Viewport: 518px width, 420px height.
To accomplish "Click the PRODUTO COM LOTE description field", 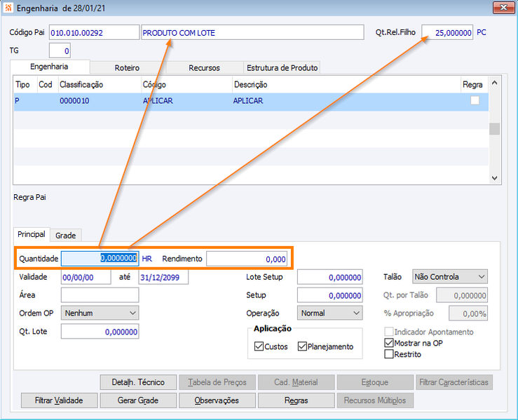I will click(x=253, y=32).
